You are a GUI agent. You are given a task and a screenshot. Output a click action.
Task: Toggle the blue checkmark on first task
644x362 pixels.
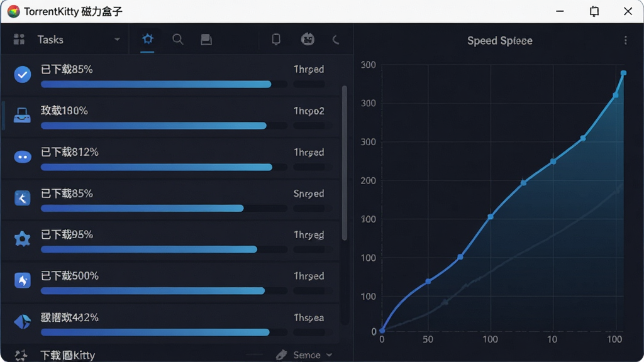click(x=23, y=75)
